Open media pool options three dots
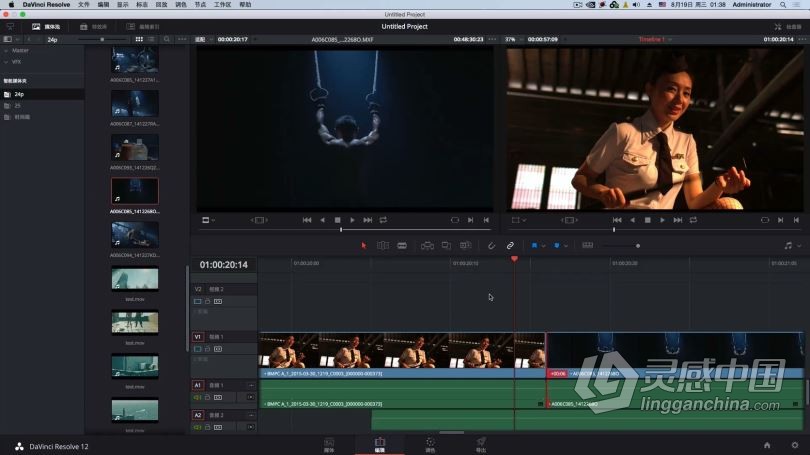The width and height of the screenshot is (810, 455). pyautogui.click(x=182, y=39)
